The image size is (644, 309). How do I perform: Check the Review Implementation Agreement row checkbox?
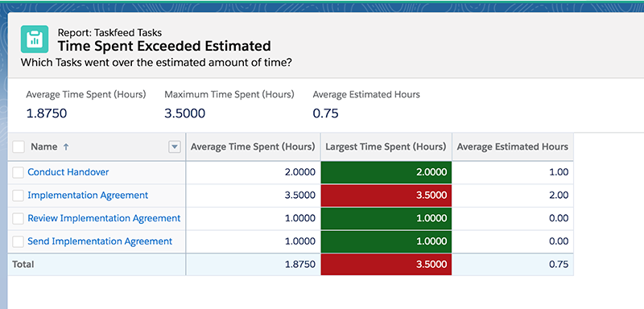tap(18, 219)
